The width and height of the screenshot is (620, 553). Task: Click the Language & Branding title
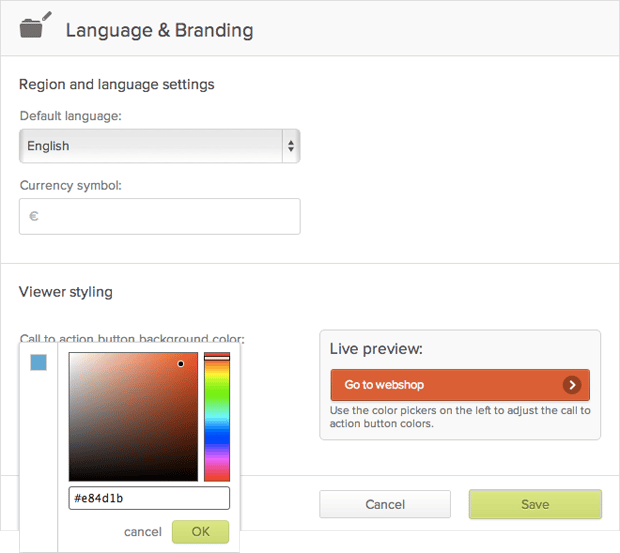159,30
